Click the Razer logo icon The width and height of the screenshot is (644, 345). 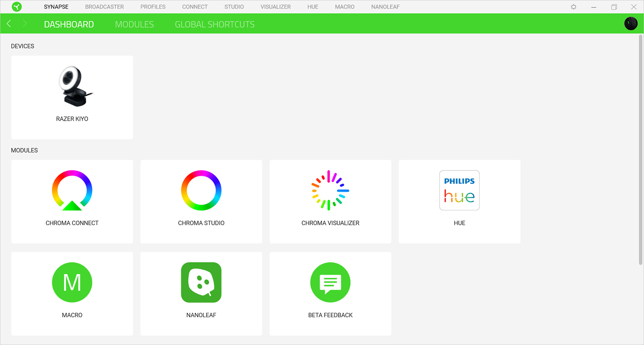tap(17, 7)
